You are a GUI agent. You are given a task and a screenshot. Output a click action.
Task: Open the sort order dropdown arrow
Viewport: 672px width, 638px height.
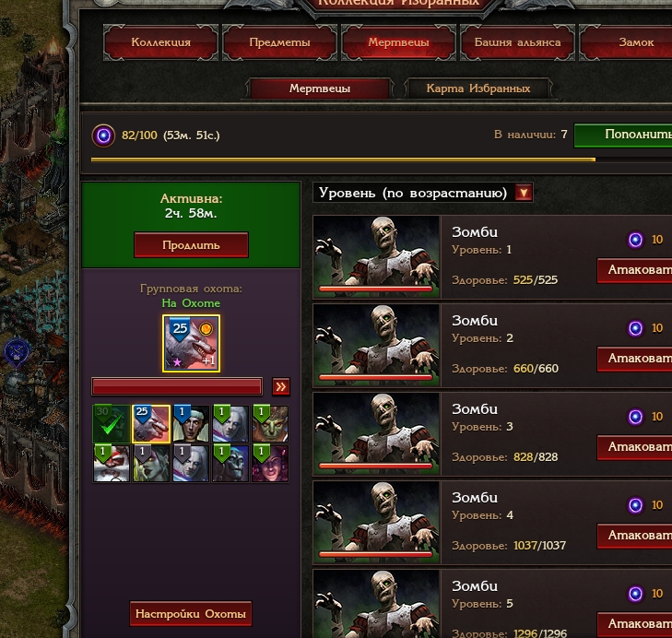pos(524,193)
